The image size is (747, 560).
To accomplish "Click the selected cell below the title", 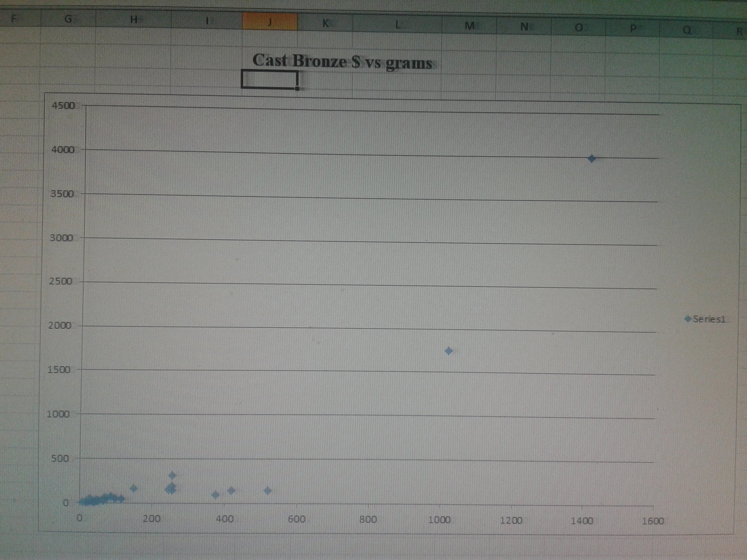I will click(269, 80).
